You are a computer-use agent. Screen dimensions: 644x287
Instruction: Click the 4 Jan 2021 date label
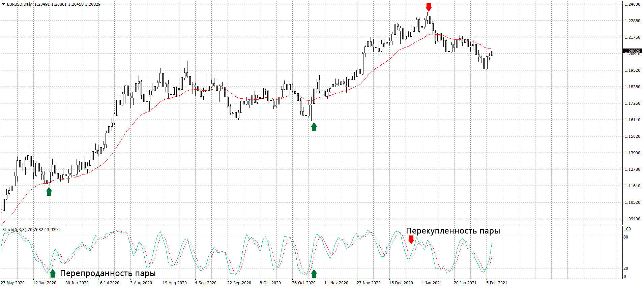[432, 283]
